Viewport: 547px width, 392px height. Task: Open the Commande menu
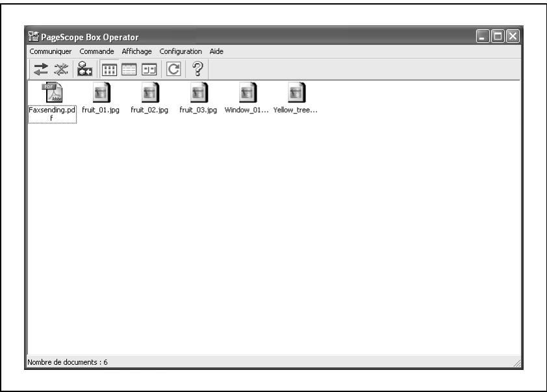click(97, 51)
